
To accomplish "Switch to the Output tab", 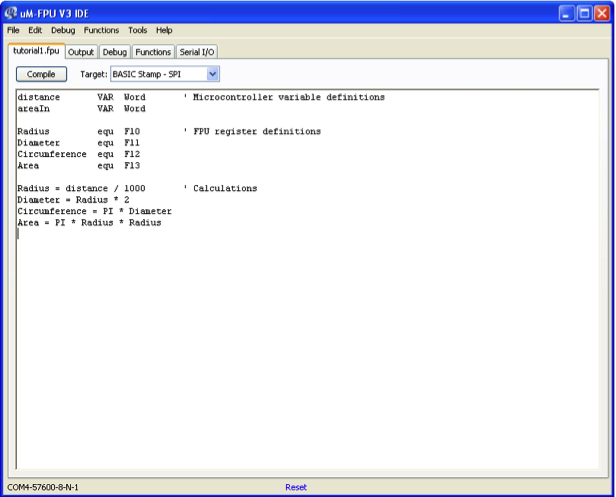I will tap(81, 52).
